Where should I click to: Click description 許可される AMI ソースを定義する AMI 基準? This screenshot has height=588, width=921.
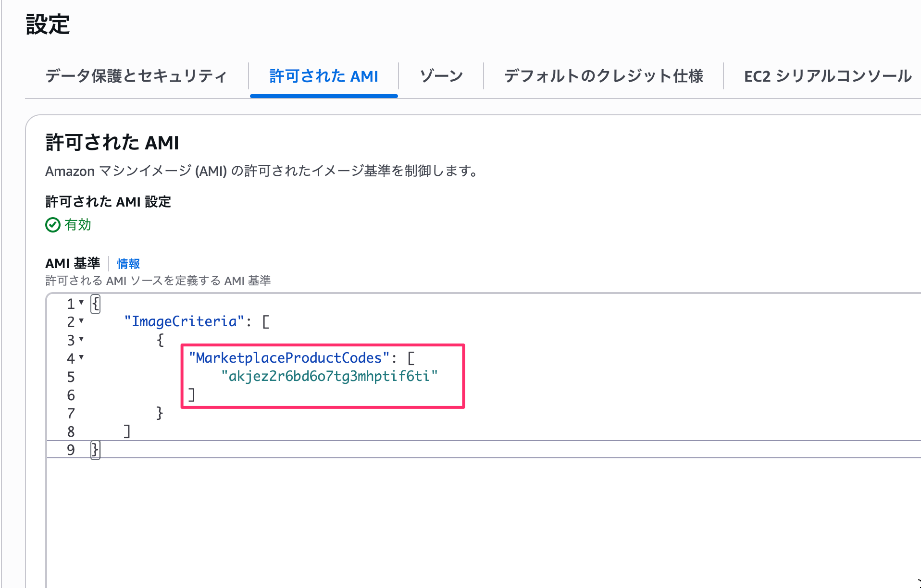tap(158, 281)
